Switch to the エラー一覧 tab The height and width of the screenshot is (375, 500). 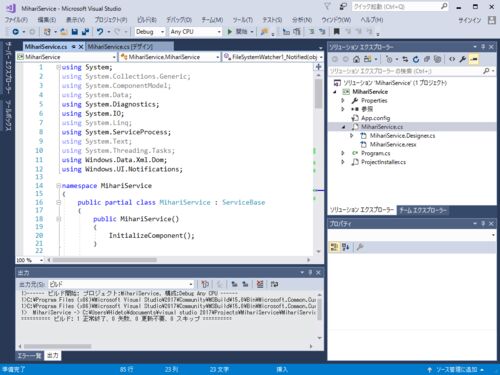(29, 356)
